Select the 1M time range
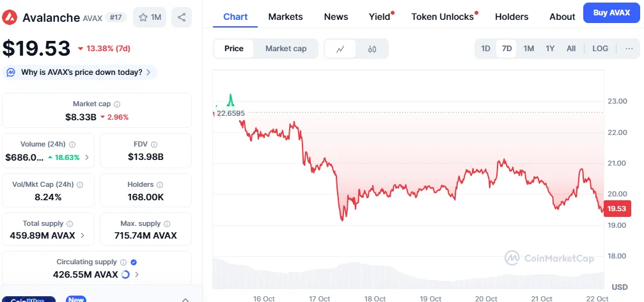The image size is (644, 302). tap(529, 49)
